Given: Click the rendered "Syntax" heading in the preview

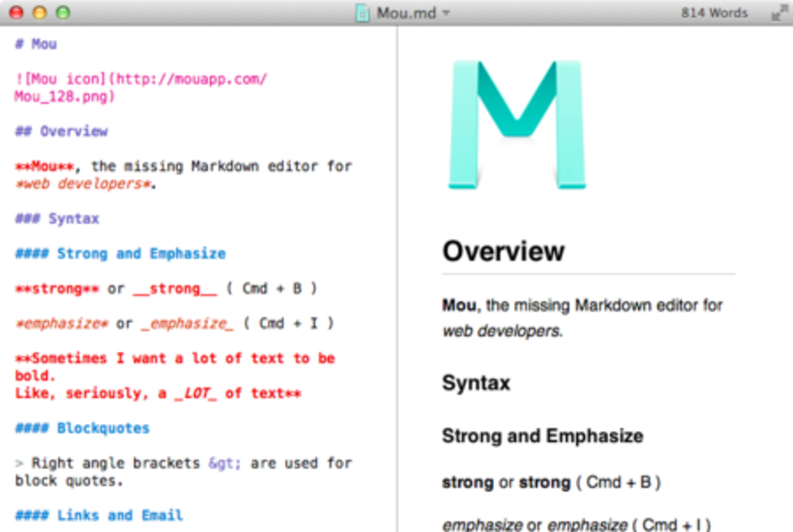Looking at the screenshot, I should click(476, 383).
